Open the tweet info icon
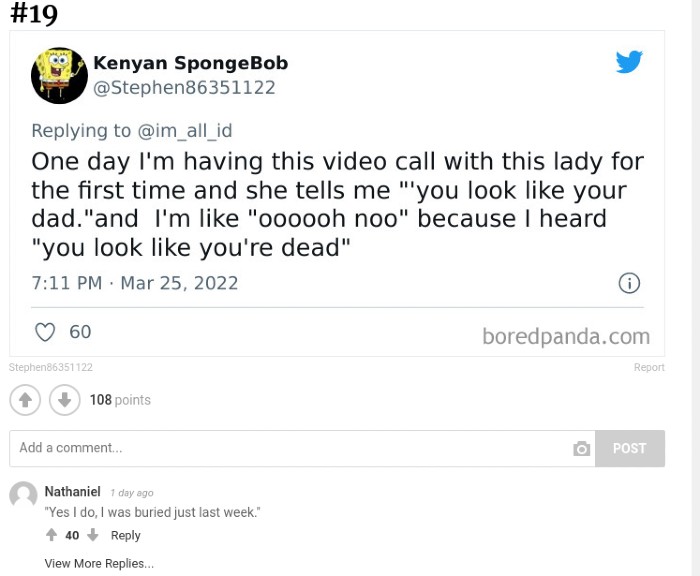Screen dimensions: 700x576 tap(629, 283)
